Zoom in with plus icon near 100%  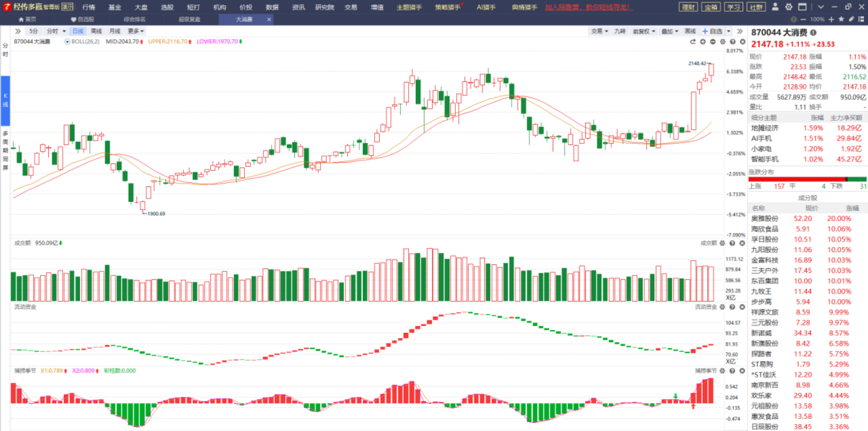(831, 19)
